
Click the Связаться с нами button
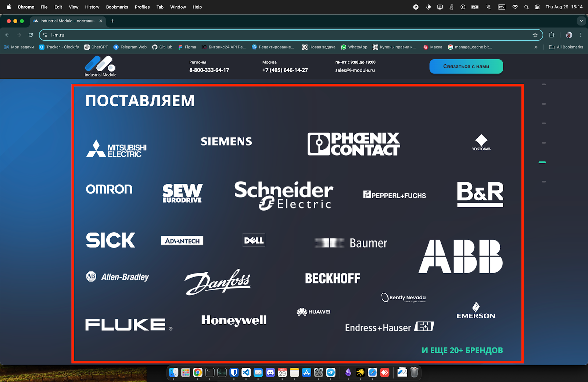click(466, 67)
